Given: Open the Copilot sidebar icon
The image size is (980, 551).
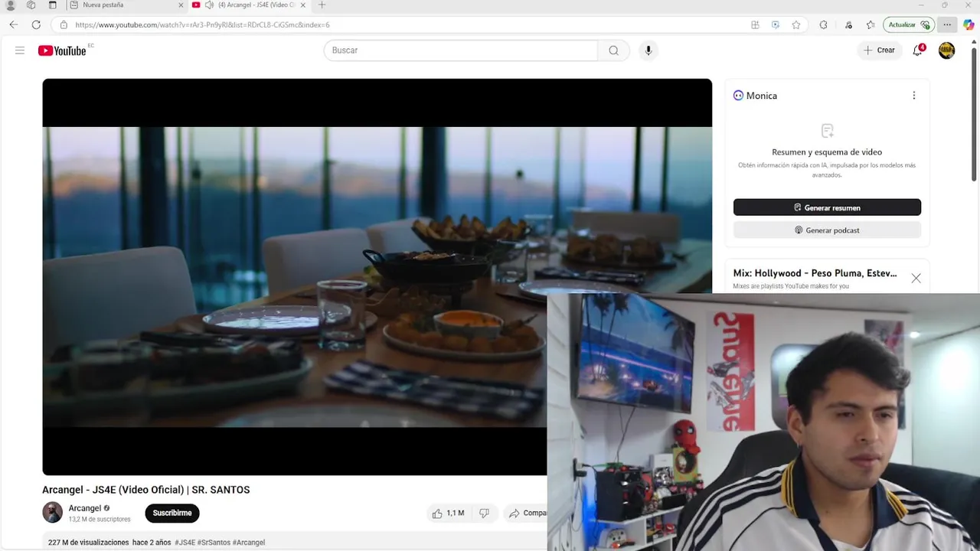Looking at the screenshot, I should 969,24.
